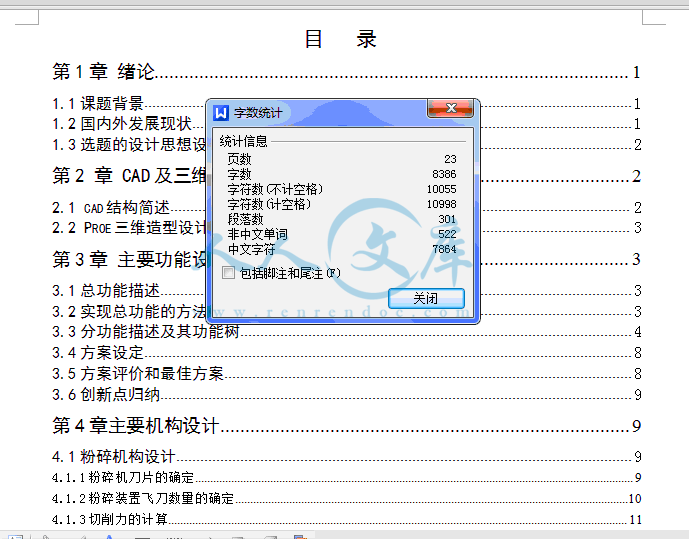Screen dimensions: 689x539
Task: Close the 字数统计 dialog with 关闭 button
Action: click(x=426, y=298)
